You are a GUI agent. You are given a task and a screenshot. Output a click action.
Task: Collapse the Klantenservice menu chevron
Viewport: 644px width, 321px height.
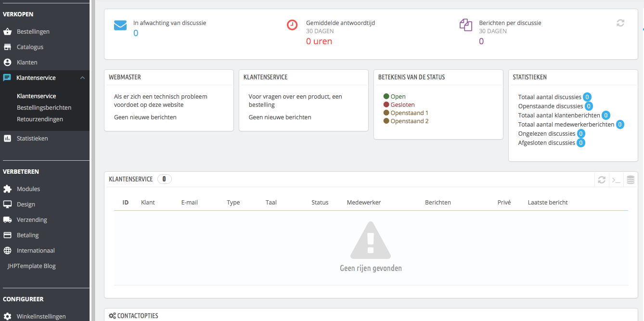pyautogui.click(x=82, y=78)
